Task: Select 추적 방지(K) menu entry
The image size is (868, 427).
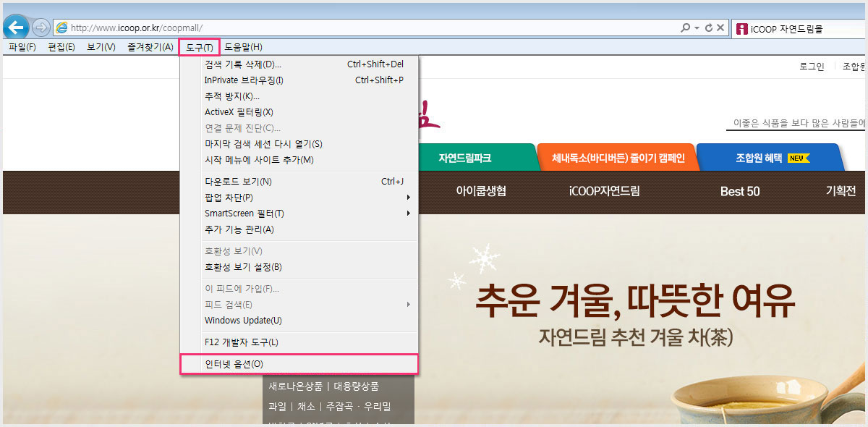Action: tap(299, 96)
